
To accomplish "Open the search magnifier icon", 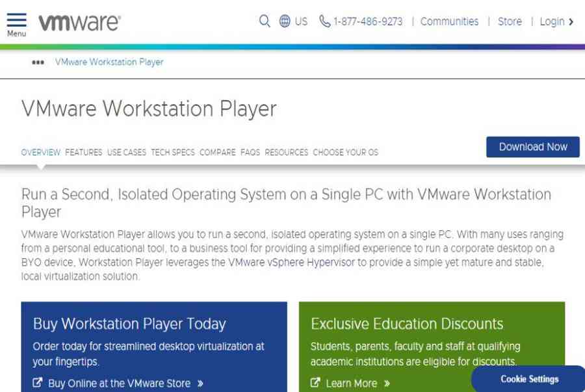I will (265, 21).
